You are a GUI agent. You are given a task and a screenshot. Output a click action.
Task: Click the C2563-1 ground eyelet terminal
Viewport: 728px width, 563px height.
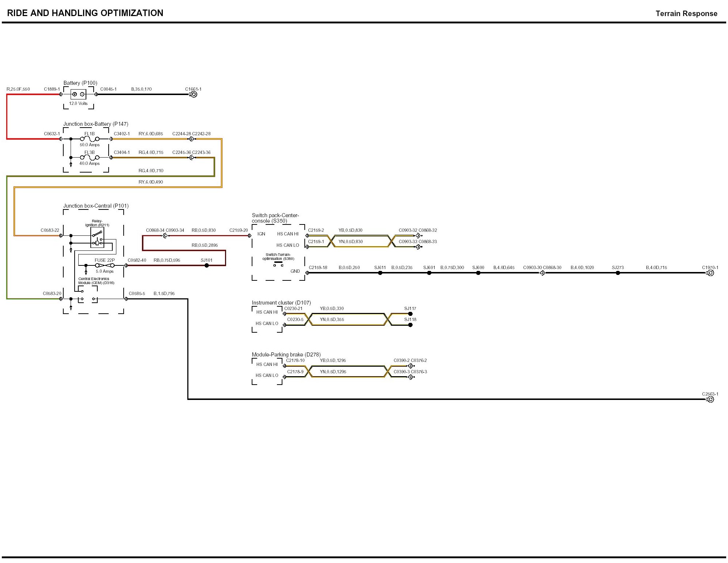(x=710, y=399)
